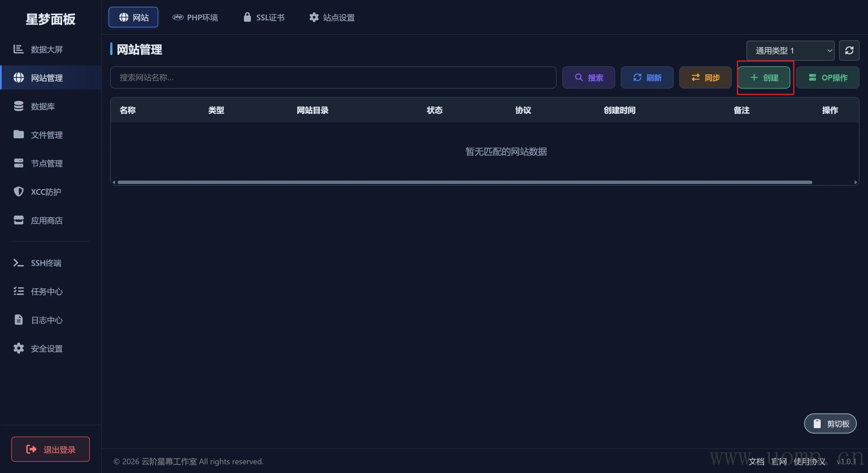Screen dimensions: 868x473
Task: Expand the 通用类型 1 dropdown
Action: pyautogui.click(x=790, y=51)
